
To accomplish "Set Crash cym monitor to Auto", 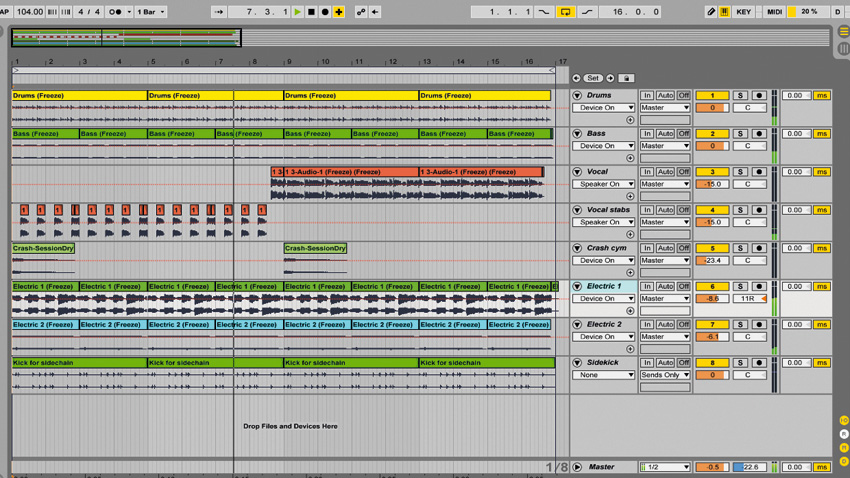I will click(665, 248).
